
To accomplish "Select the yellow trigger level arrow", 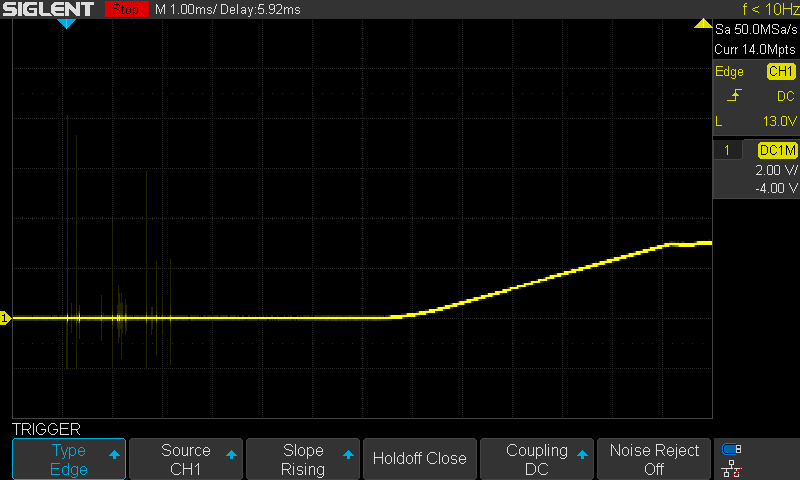I will coord(703,23).
